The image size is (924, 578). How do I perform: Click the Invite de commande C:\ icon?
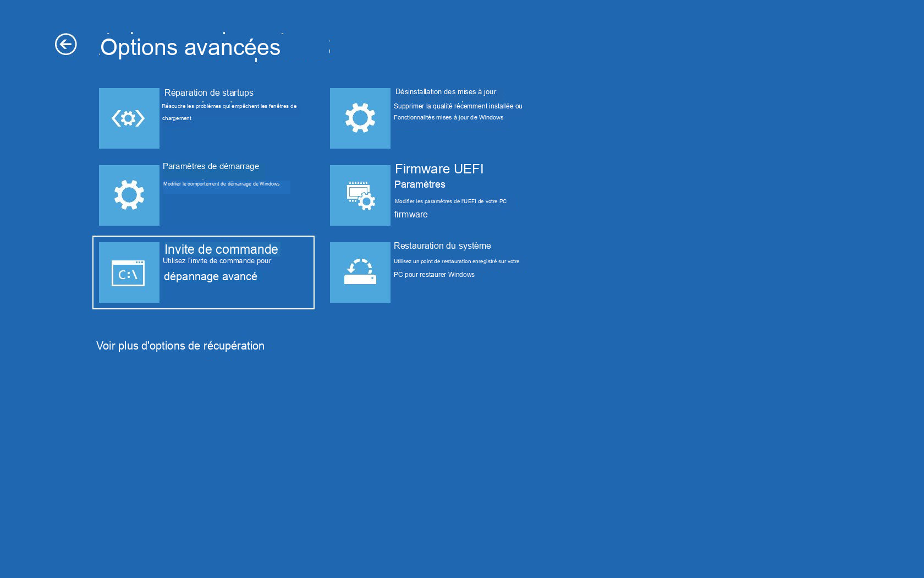pos(129,272)
